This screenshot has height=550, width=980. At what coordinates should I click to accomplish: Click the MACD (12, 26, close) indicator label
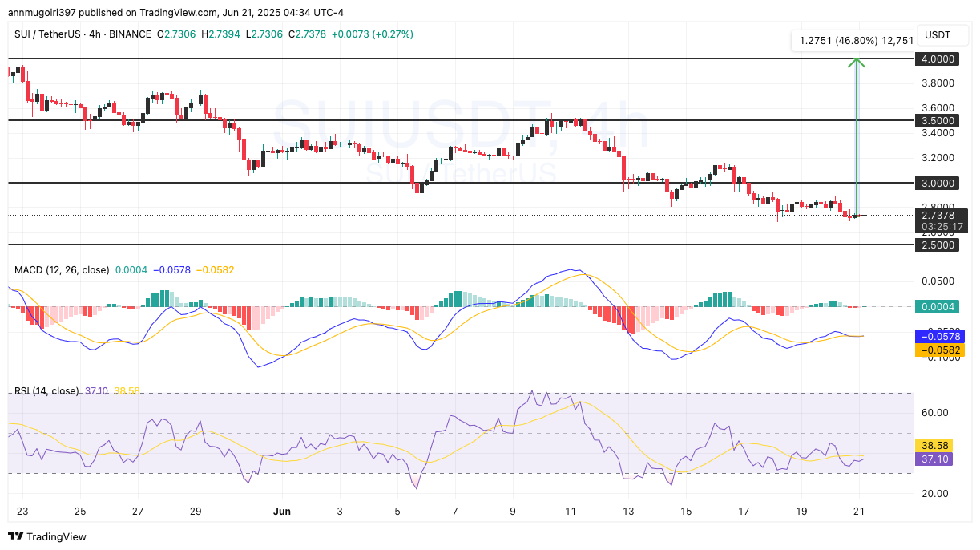pos(62,270)
